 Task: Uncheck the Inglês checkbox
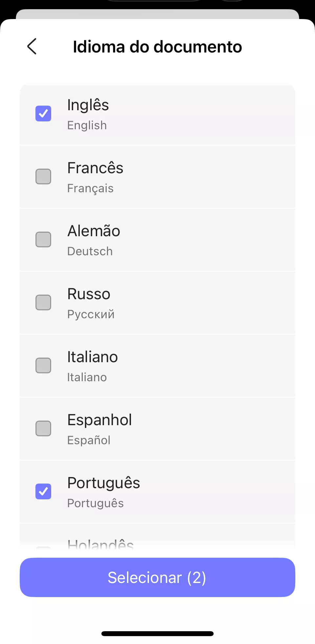(x=43, y=114)
